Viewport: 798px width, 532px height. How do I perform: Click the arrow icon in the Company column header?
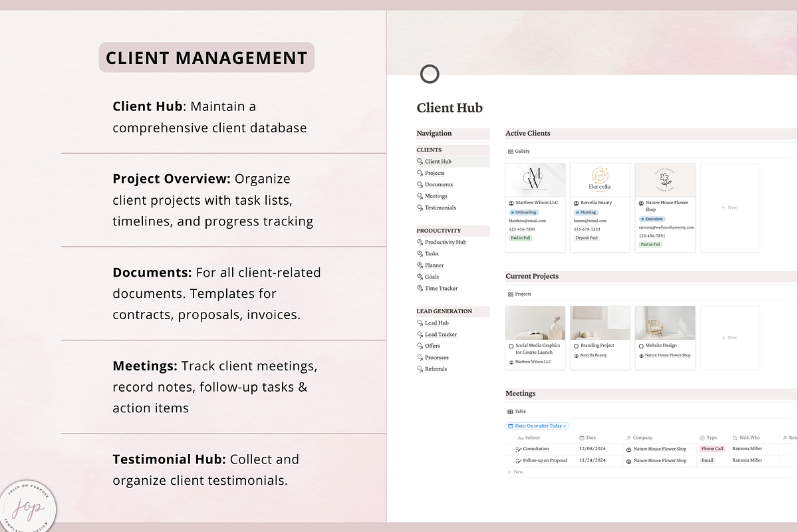click(628, 438)
